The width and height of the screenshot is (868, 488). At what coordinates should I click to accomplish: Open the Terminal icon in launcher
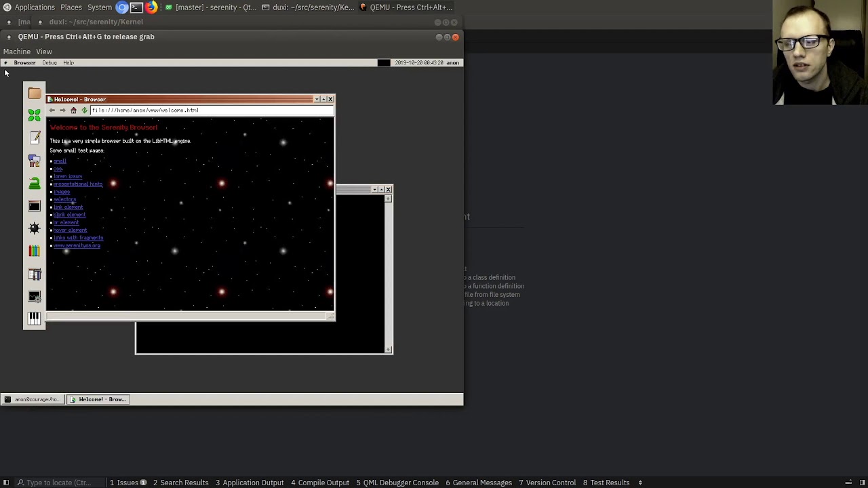tap(35, 205)
